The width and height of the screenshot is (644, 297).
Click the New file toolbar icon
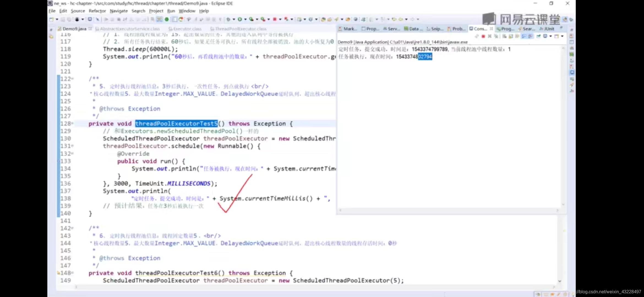(x=51, y=19)
